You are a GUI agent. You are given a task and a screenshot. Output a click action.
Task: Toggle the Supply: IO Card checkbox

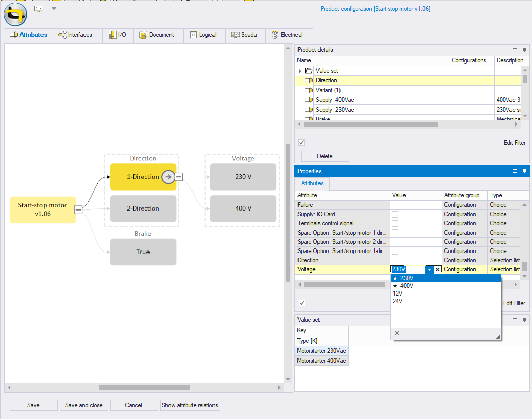point(395,214)
